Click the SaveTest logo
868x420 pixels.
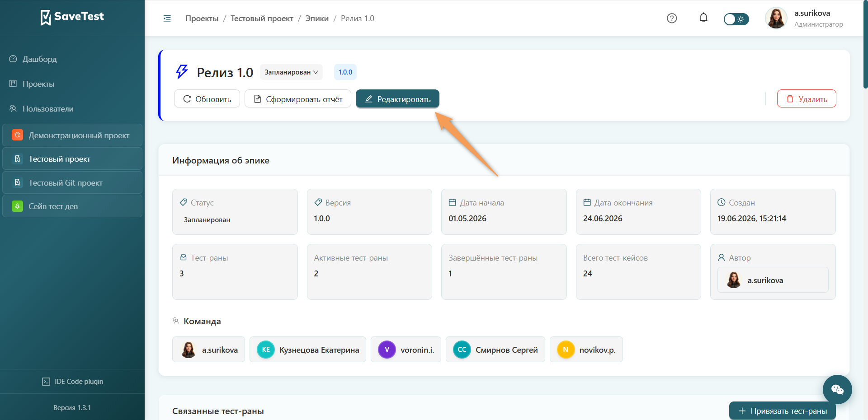pyautogui.click(x=72, y=17)
